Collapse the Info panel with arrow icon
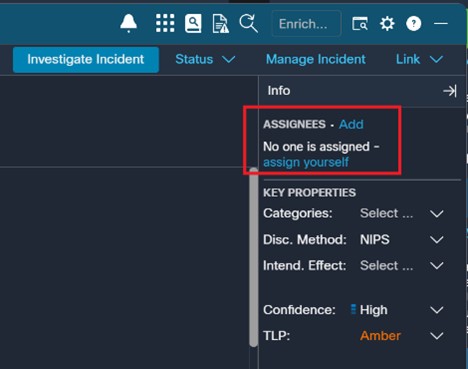Image resolution: width=468 pixels, height=369 pixels. [450, 91]
